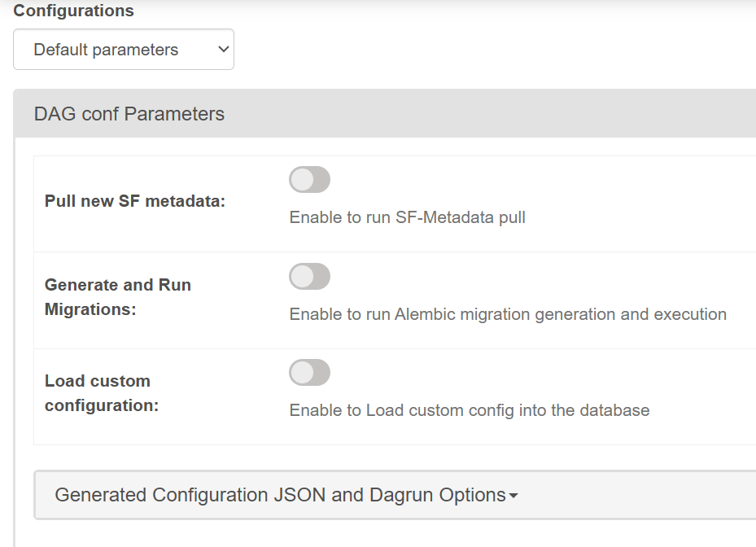This screenshot has width=756, height=547.
Task: Click the chevron arrow in Configurations select
Action: point(223,50)
